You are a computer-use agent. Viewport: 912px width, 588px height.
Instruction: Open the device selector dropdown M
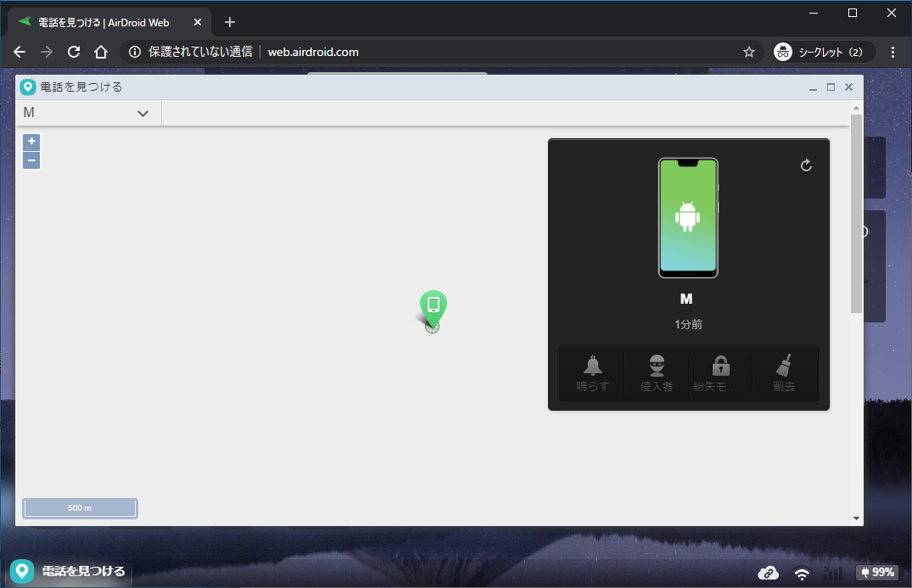[x=87, y=113]
